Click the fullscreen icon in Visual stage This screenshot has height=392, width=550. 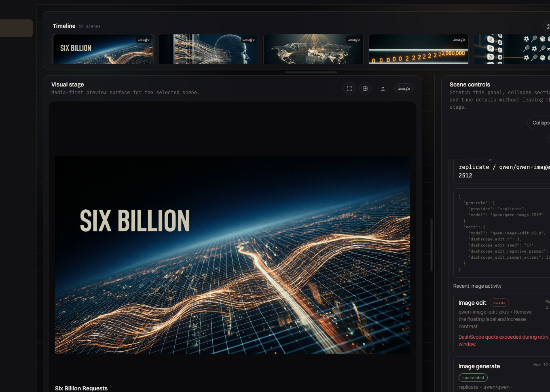[349, 89]
